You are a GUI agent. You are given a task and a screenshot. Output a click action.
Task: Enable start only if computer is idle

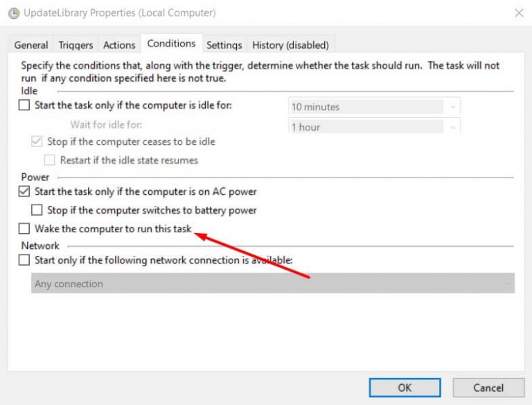coord(25,106)
